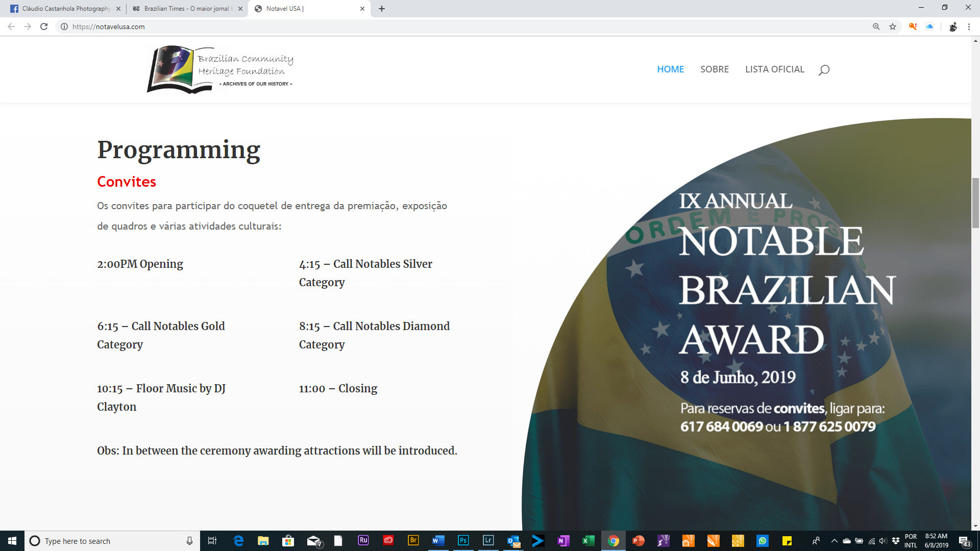This screenshot has width=980, height=551.
Task: Switch to Microsoft Word on taskbar
Action: click(438, 541)
